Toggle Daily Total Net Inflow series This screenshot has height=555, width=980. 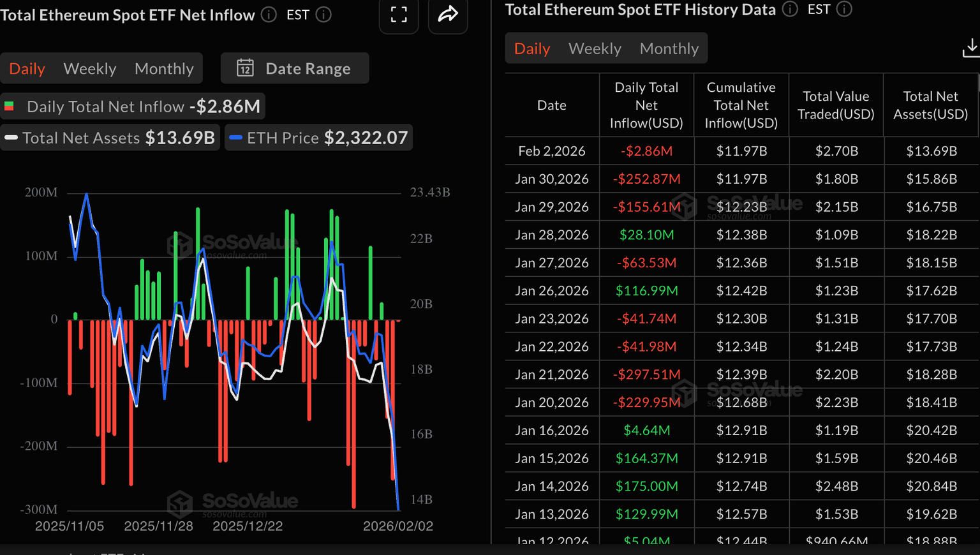point(133,107)
